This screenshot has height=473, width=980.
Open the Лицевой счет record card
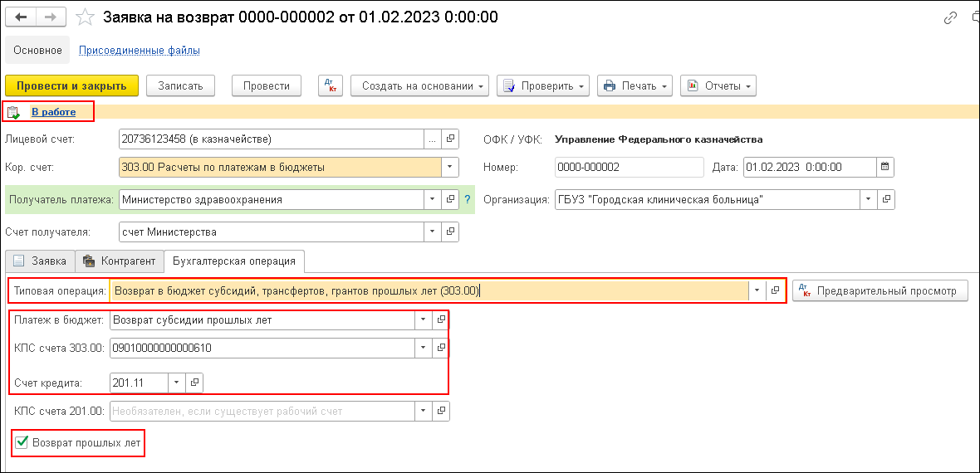click(450, 139)
